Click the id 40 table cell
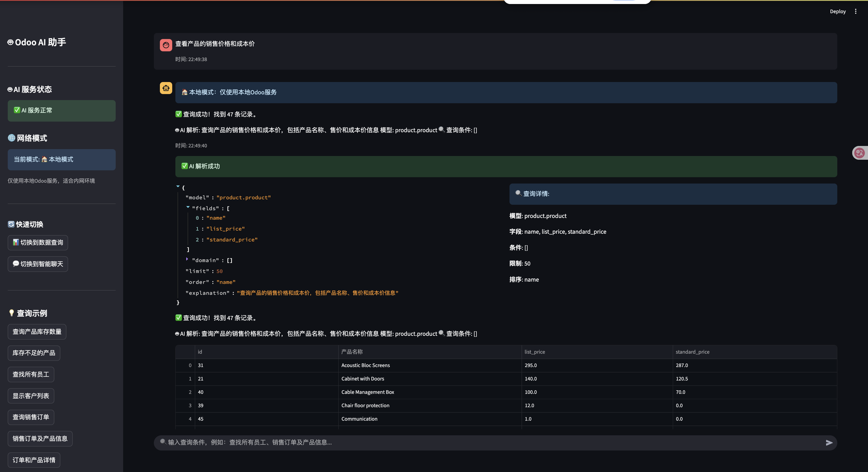 pyautogui.click(x=267, y=392)
